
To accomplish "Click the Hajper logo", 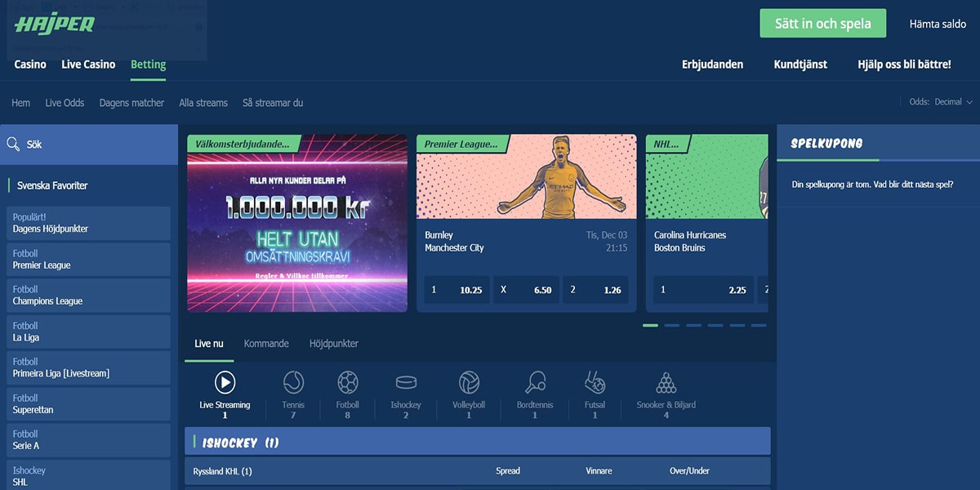I will [55, 24].
